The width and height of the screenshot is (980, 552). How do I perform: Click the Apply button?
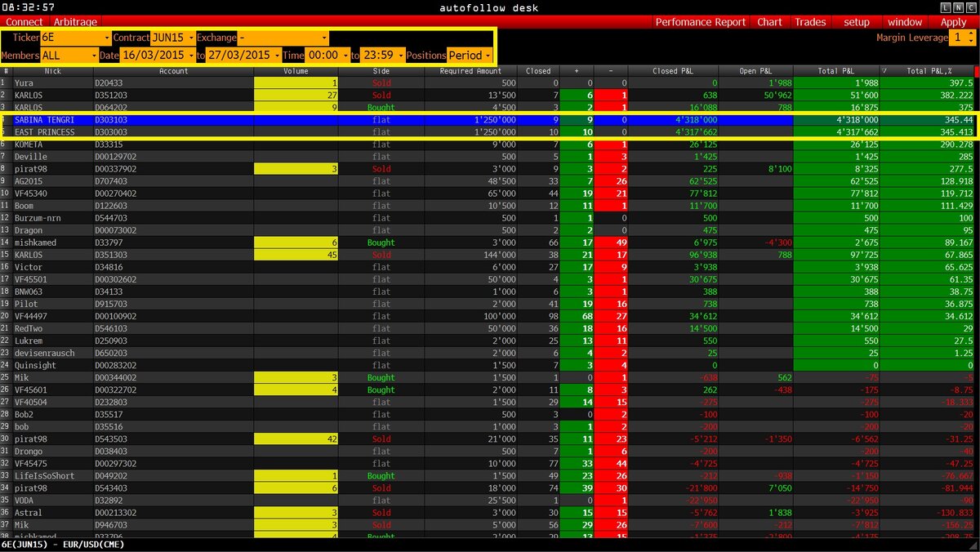click(953, 22)
